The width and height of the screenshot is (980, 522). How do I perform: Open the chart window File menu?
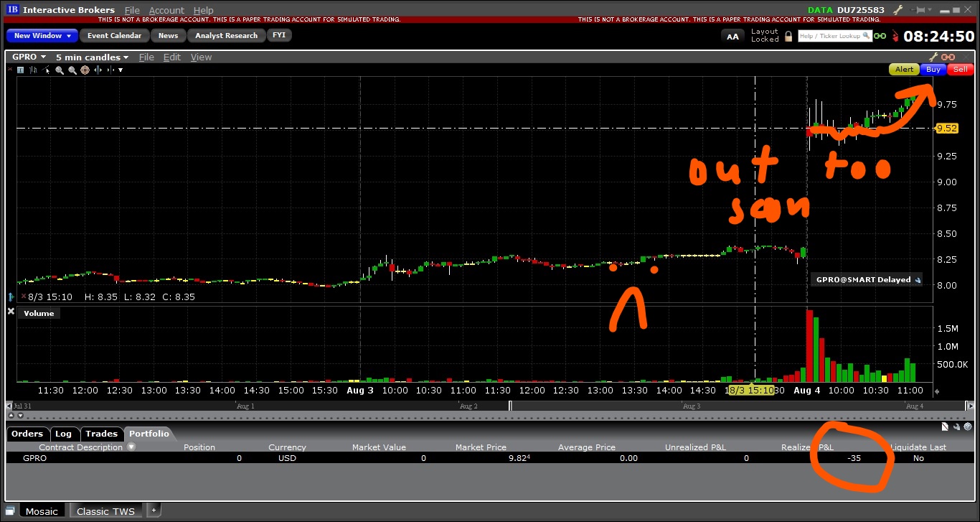click(146, 57)
